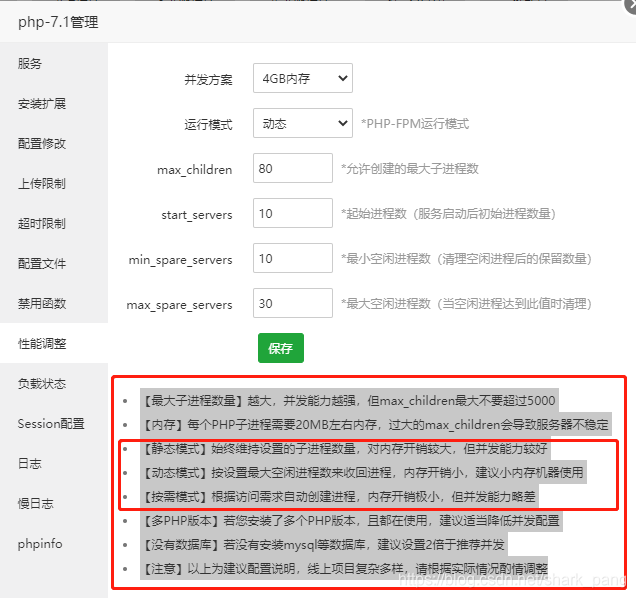Focus the max_children input field
636x598 pixels.
point(293,168)
